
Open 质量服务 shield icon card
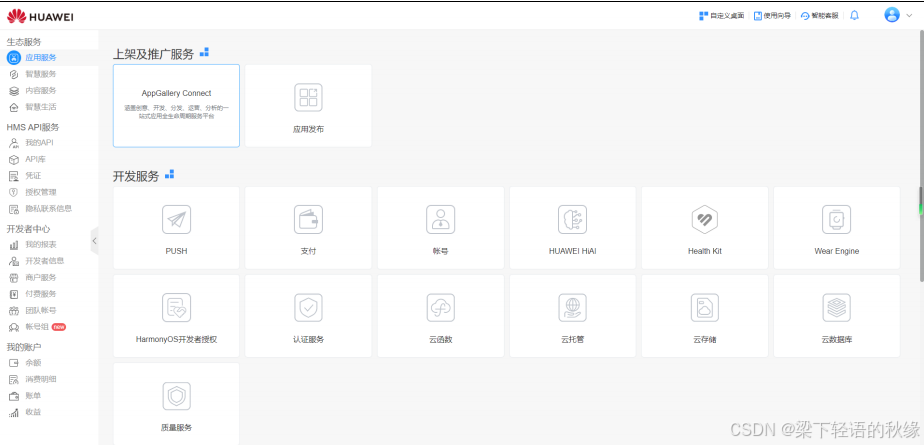click(176, 404)
